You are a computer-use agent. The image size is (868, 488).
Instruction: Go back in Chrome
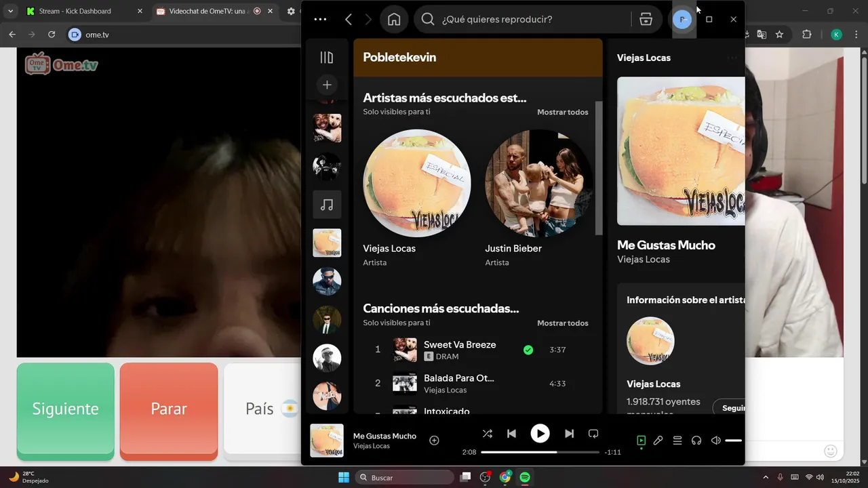click(x=12, y=35)
